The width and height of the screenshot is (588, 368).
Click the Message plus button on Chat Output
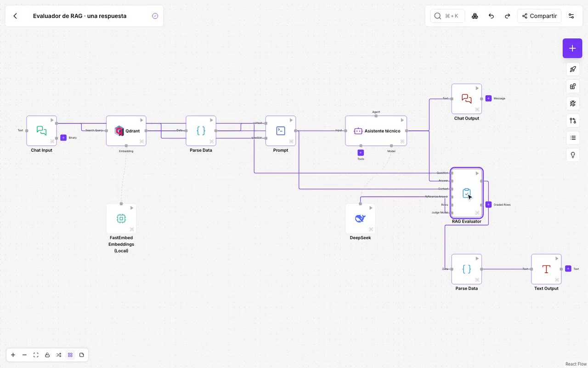click(x=488, y=98)
